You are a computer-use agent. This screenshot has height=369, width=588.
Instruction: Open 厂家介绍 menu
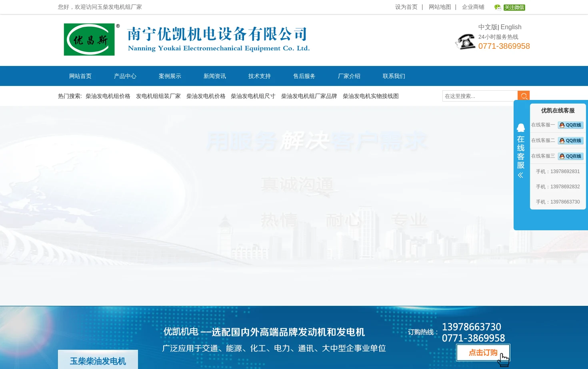[349, 76]
